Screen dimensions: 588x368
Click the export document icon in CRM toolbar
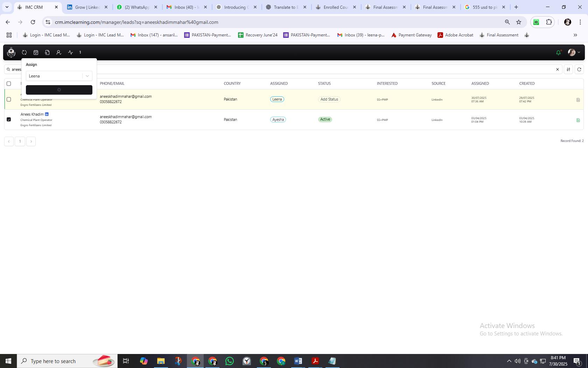tap(47, 53)
